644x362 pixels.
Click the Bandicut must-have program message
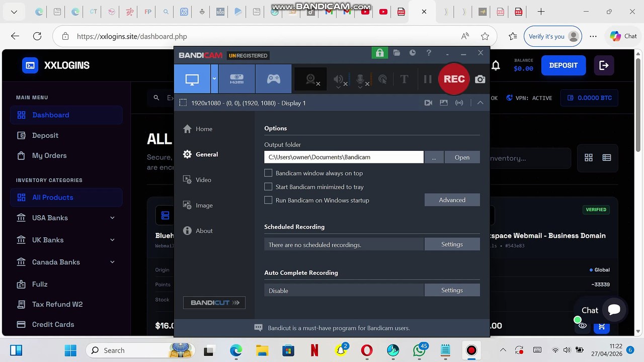coord(339,328)
